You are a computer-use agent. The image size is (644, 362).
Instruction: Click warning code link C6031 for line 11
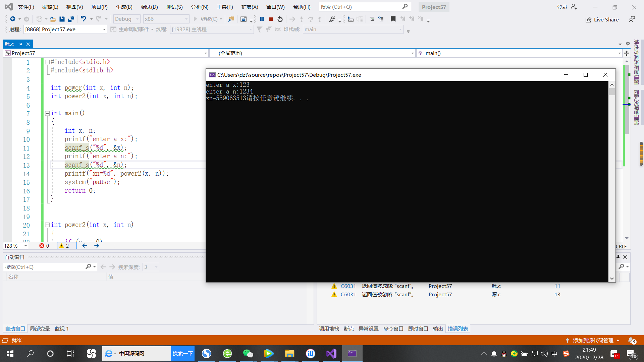point(348,286)
